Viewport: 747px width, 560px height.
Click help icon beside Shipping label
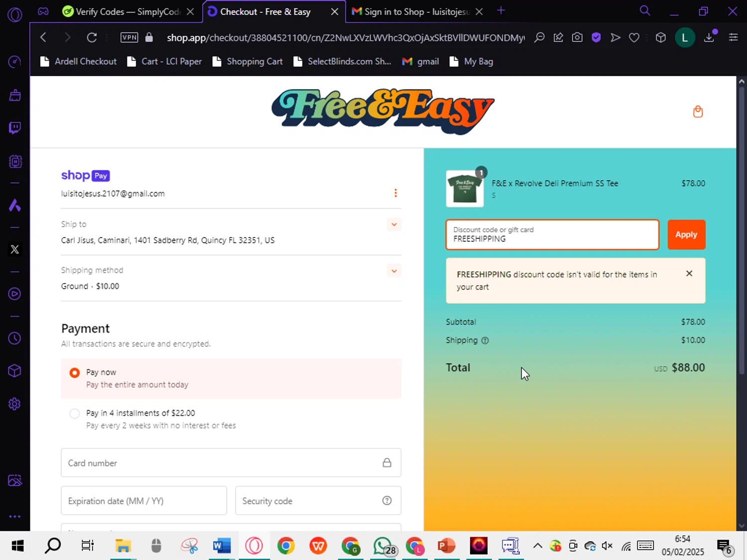coord(485,340)
